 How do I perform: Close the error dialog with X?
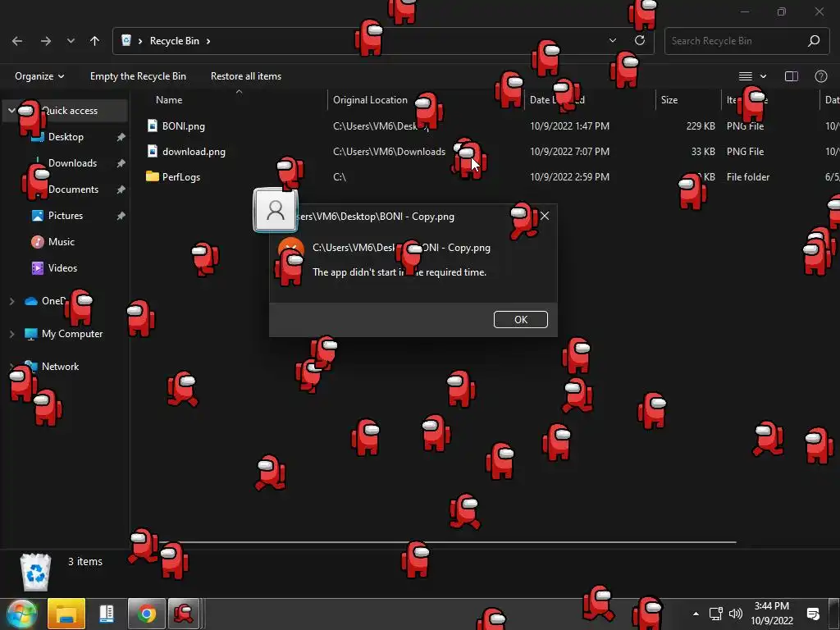click(x=545, y=216)
